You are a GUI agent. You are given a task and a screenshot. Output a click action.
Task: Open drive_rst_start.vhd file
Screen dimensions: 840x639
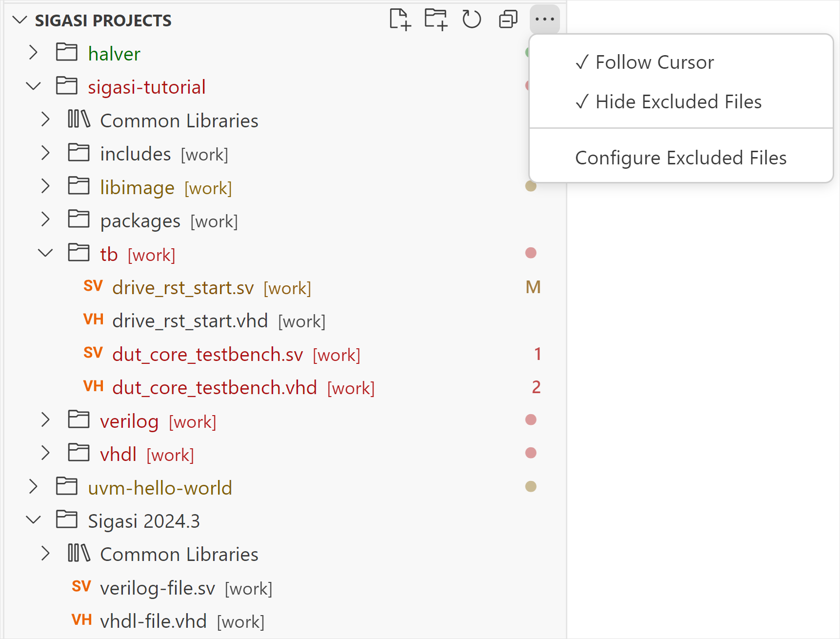(x=190, y=321)
